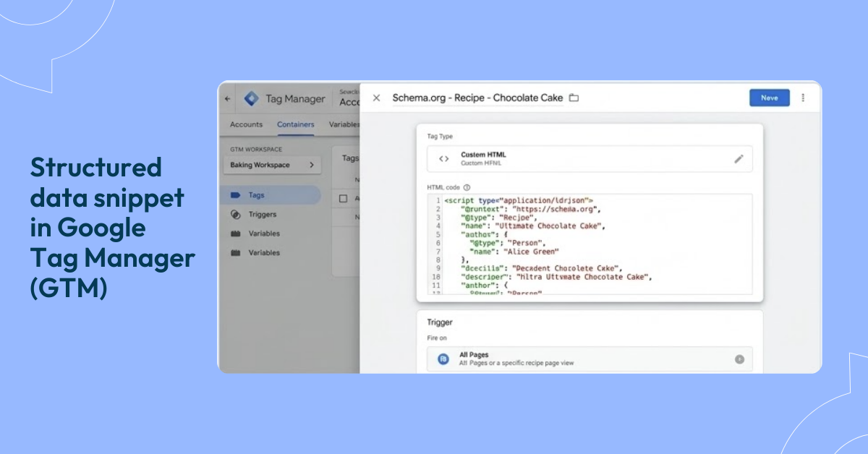Click the All Pages trigger row

[590, 359]
